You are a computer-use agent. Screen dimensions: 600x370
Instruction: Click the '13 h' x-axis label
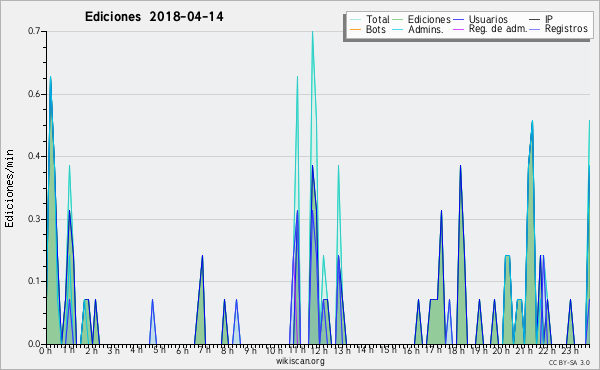click(x=342, y=351)
